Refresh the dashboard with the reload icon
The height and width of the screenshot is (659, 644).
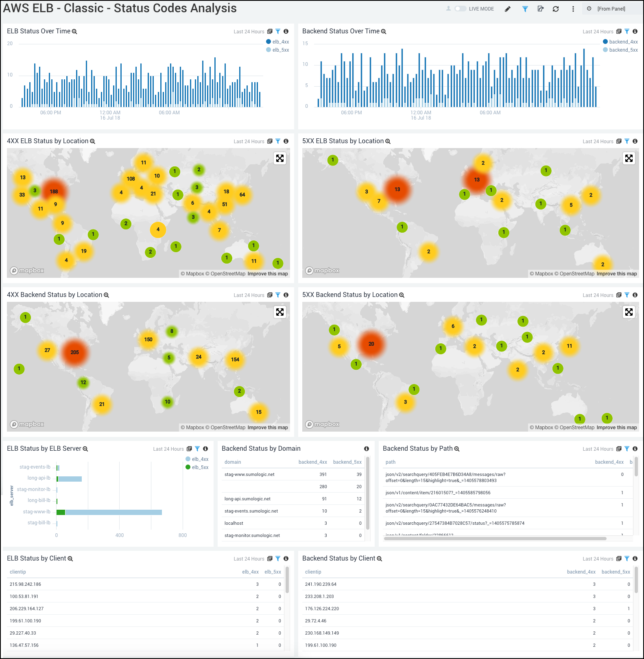pos(556,9)
